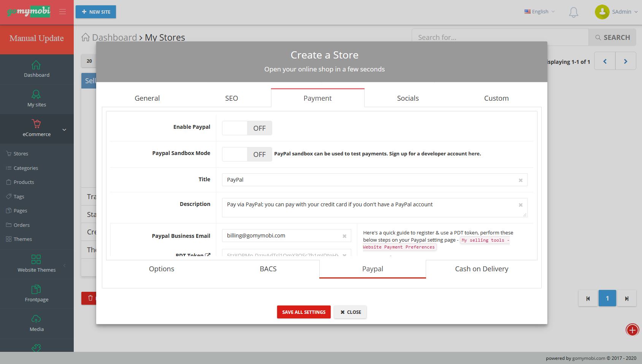Screen dimensions: 642x364
Task: Open the SAdmin account dropdown
Action: coord(625,12)
